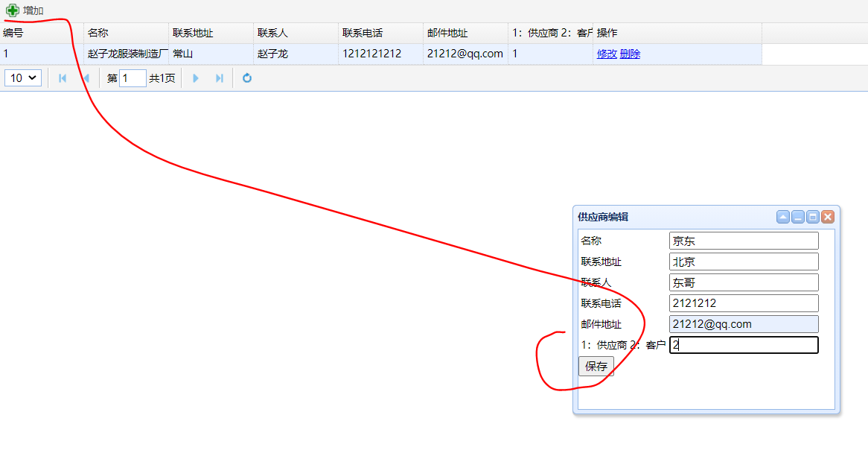Click the 编号 column header

pos(42,33)
